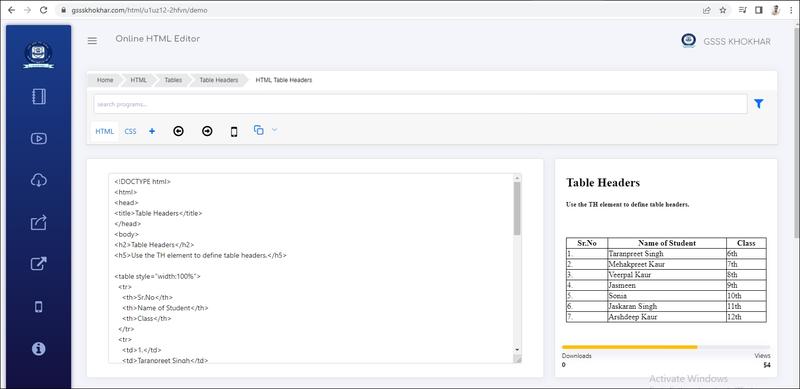Switch to the HTML tab
800x389 pixels.
(105, 131)
